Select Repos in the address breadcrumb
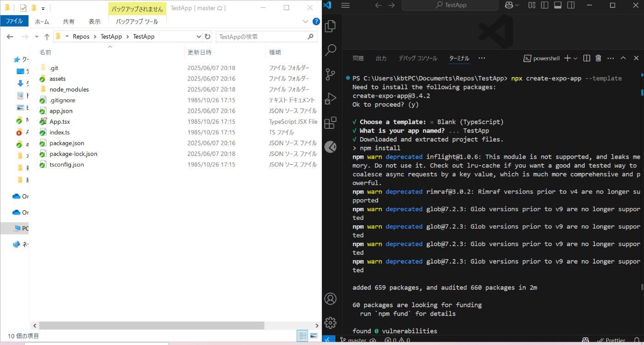Viewport: 644px width, 345px height. [81, 36]
